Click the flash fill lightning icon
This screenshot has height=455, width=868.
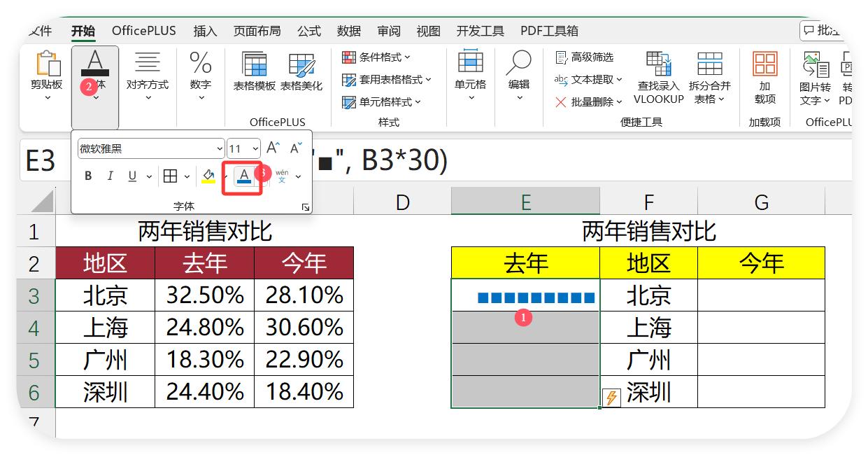611,398
